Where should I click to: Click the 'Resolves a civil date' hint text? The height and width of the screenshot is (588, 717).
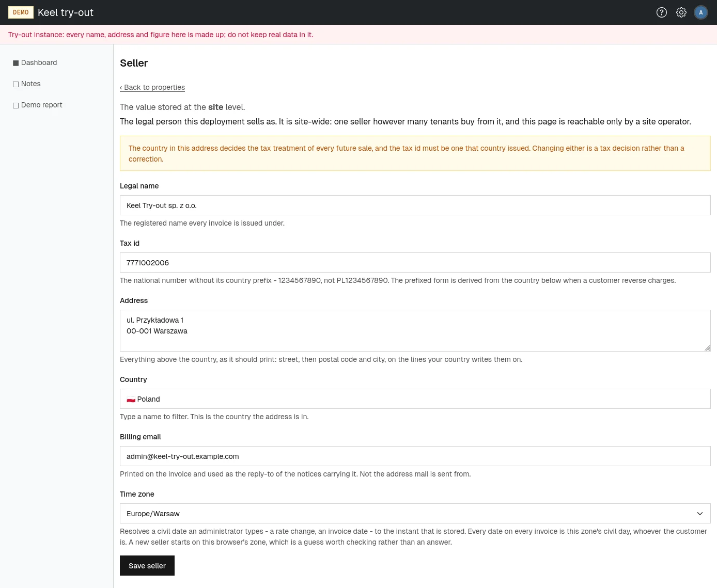pyautogui.click(x=413, y=537)
